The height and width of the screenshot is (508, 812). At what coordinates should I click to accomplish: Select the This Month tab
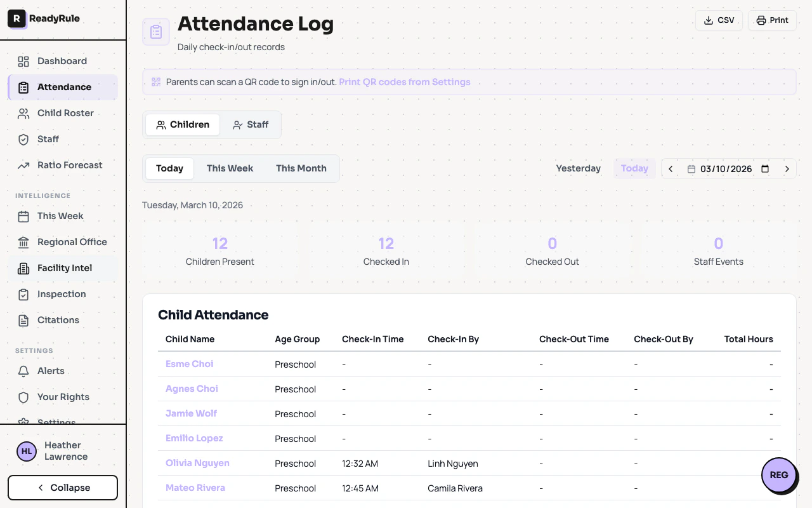click(x=301, y=168)
